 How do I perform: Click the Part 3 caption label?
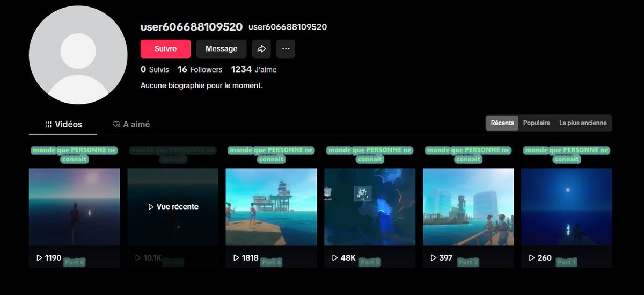click(x=370, y=263)
